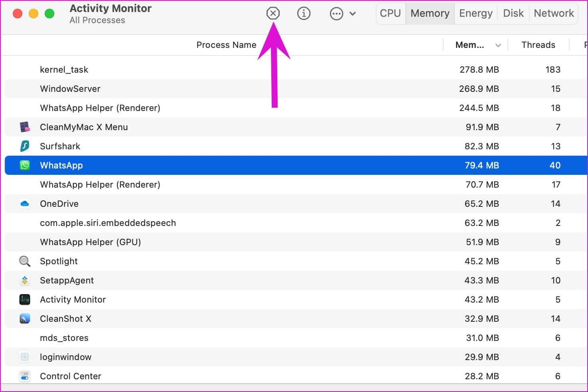Click the Surfshark app icon

(25, 146)
